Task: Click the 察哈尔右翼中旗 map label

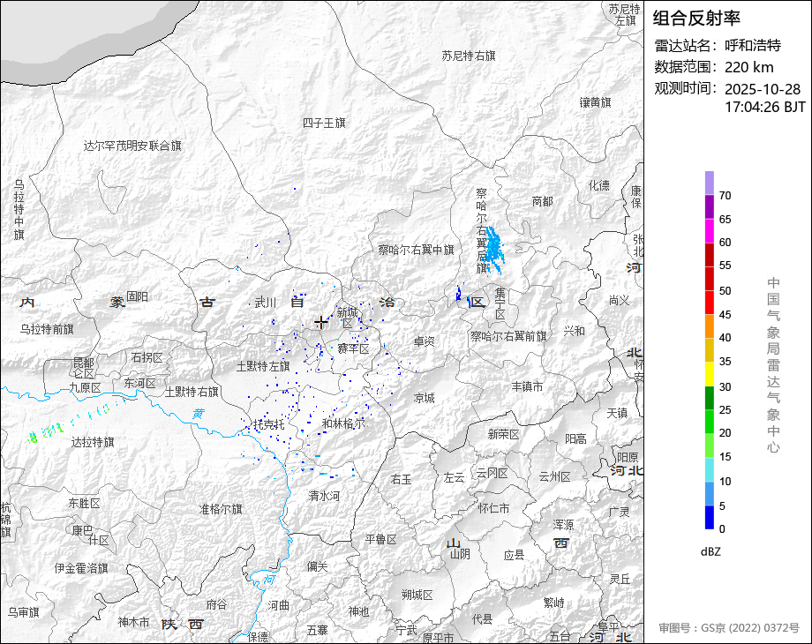Action: (416, 250)
